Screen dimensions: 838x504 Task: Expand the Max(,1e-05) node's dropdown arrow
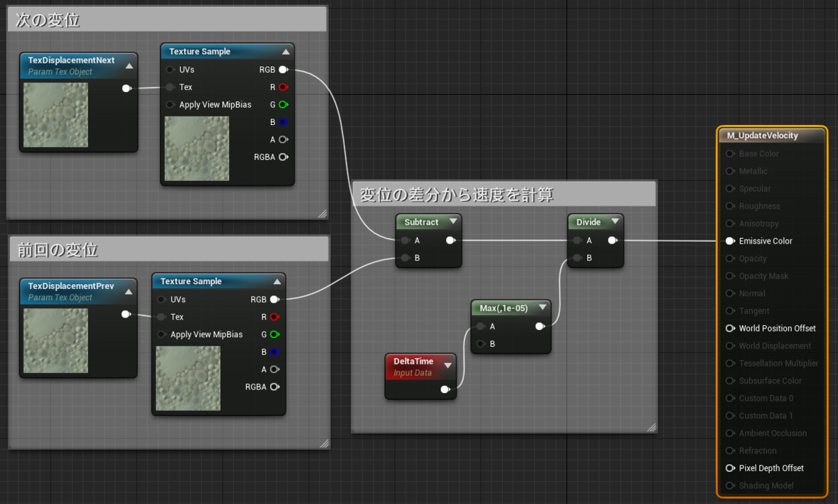[542, 308]
